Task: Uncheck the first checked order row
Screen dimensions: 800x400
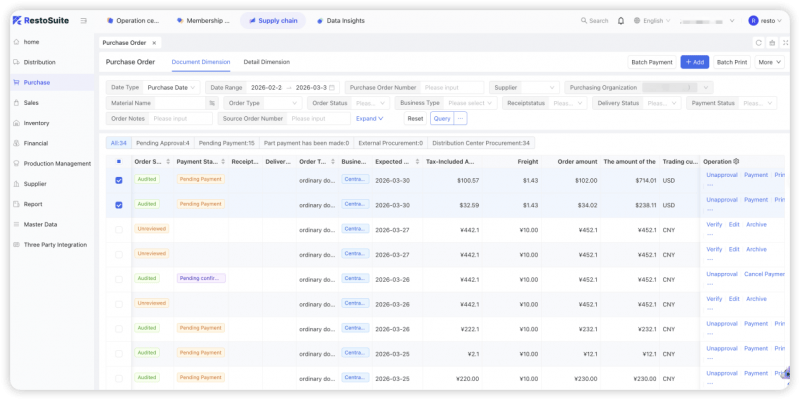Action: point(119,180)
